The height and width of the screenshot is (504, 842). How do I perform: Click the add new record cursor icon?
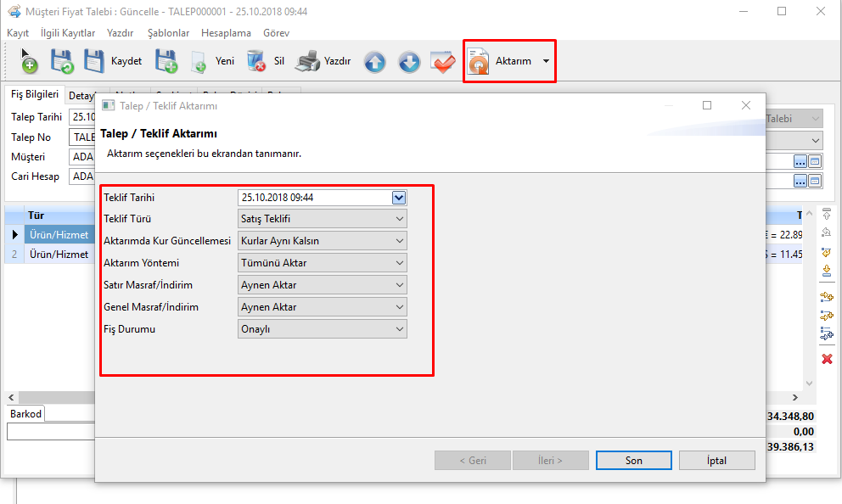[28, 61]
